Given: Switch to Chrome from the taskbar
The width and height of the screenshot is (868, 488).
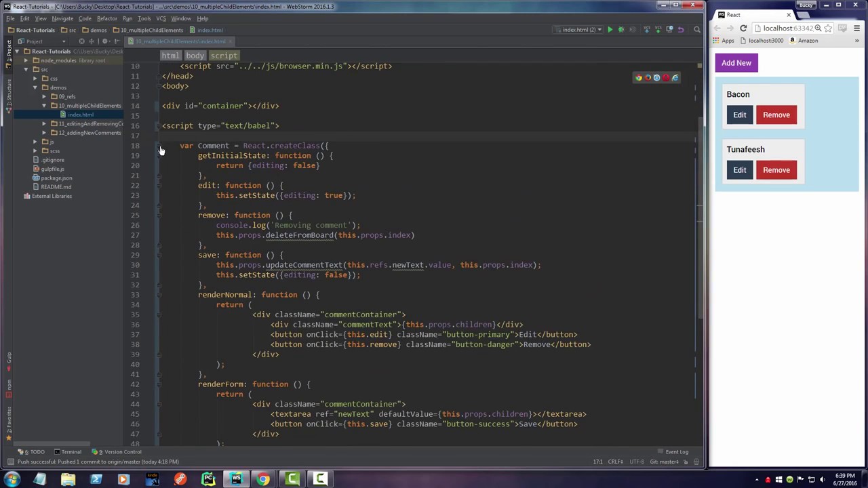Looking at the screenshot, I should pyautogui.click(x=263, y=480).
